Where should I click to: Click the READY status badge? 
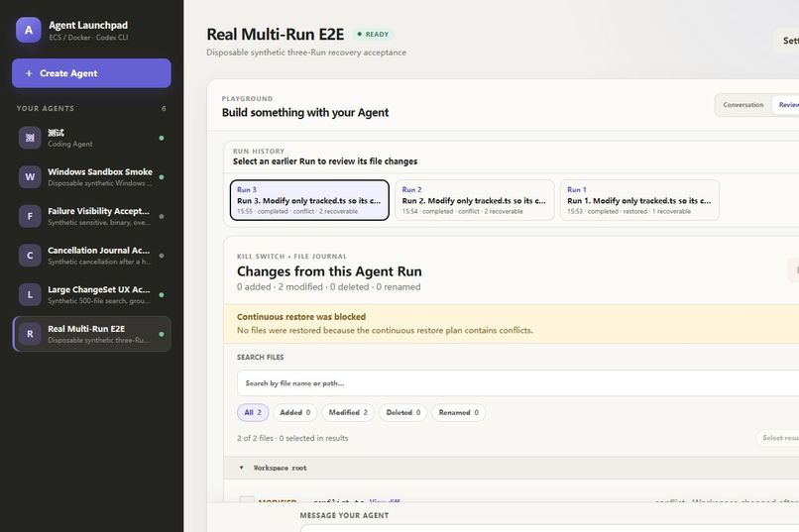click(373, 34)
